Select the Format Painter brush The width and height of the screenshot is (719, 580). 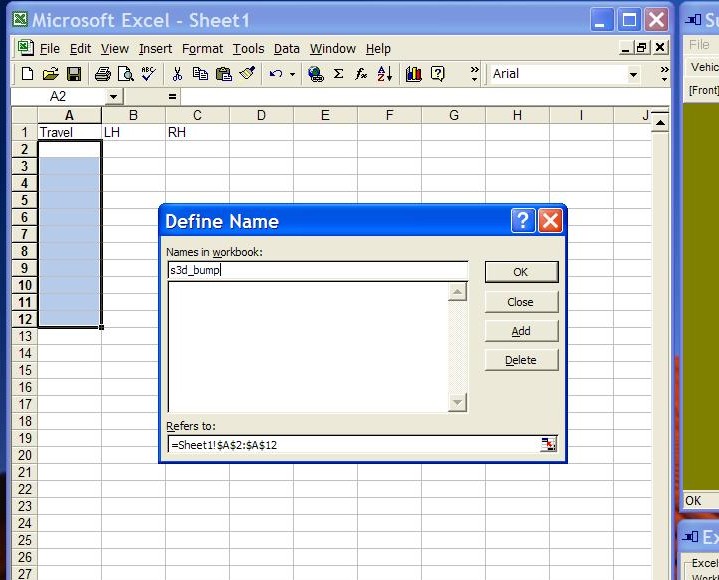[247, 74]
